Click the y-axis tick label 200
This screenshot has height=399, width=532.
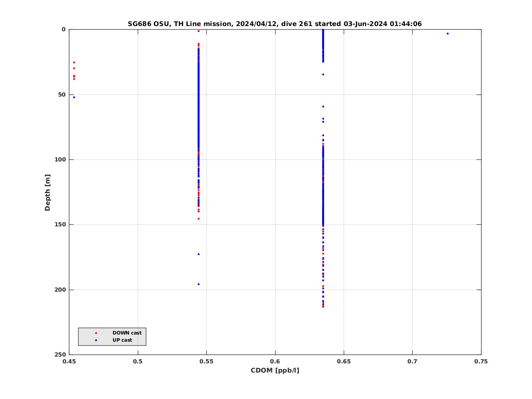click(x=60, y=290)
